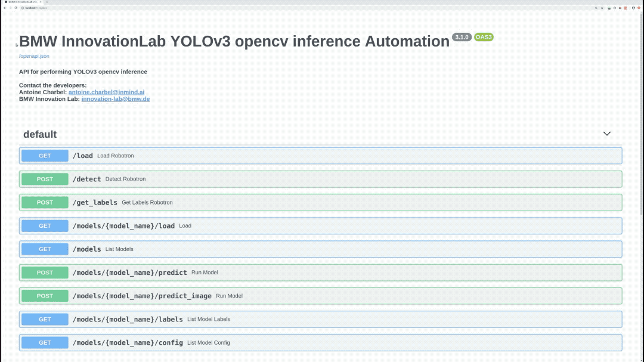Open a new browser tab with the plus icon
Viewport: 644px width, 362px height.
pyautogui.click(x=47, y=2)
